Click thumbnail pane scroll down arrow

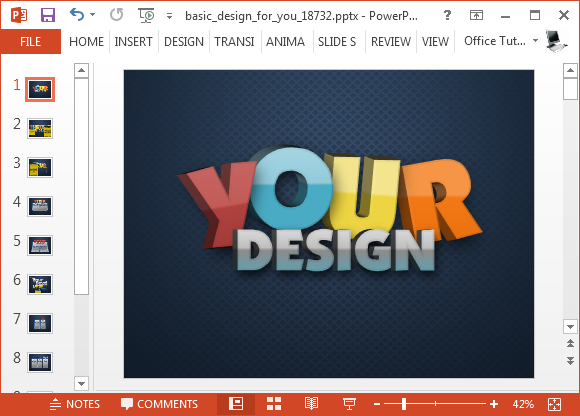[81, 383]
